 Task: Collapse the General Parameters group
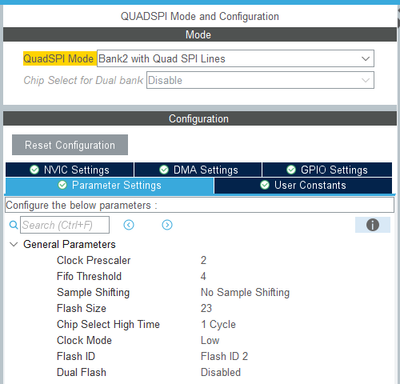point(14,244)
